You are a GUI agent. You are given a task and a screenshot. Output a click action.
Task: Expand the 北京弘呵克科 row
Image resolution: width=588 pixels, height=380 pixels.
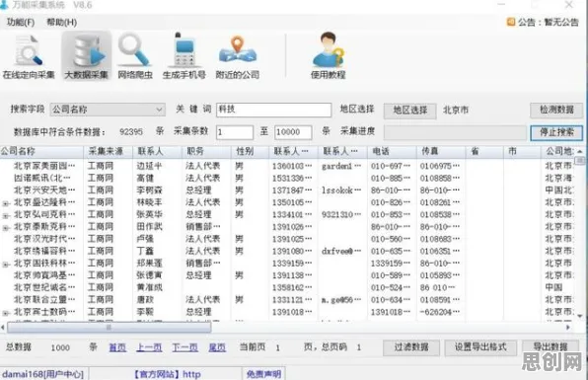(6, 216)
